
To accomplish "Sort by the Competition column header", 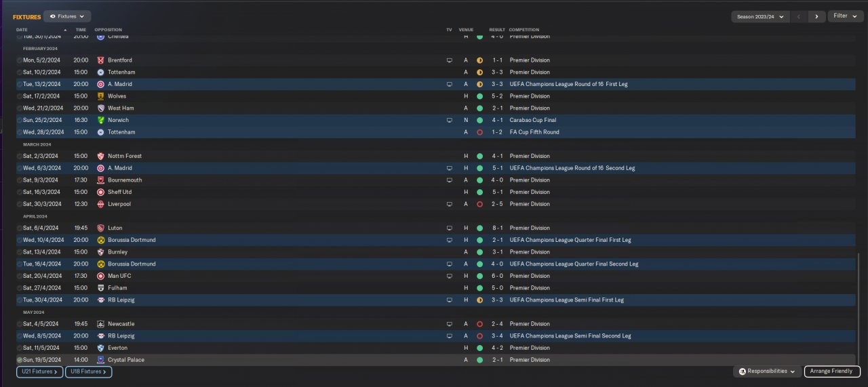I will pos(524,30).
